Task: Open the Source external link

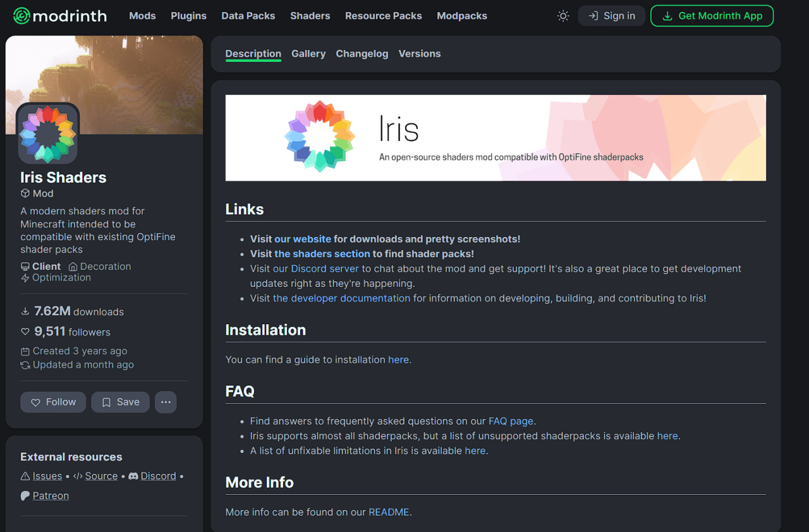Action: coord(101,476)
